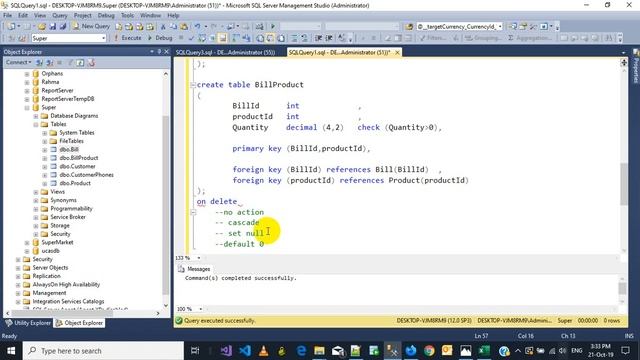Select the Programmability folder
Image resolution: width=640 pixels, height=360 pixels.
click(71, 209)
